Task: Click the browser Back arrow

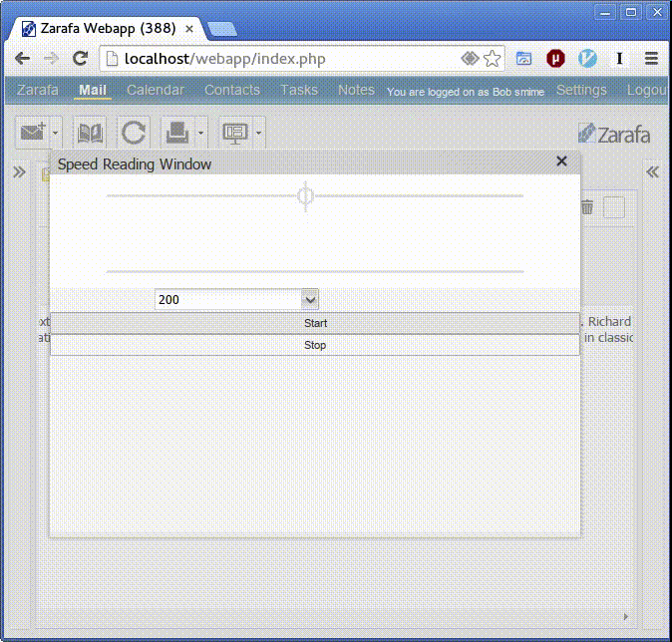Action: coord(22,58)
